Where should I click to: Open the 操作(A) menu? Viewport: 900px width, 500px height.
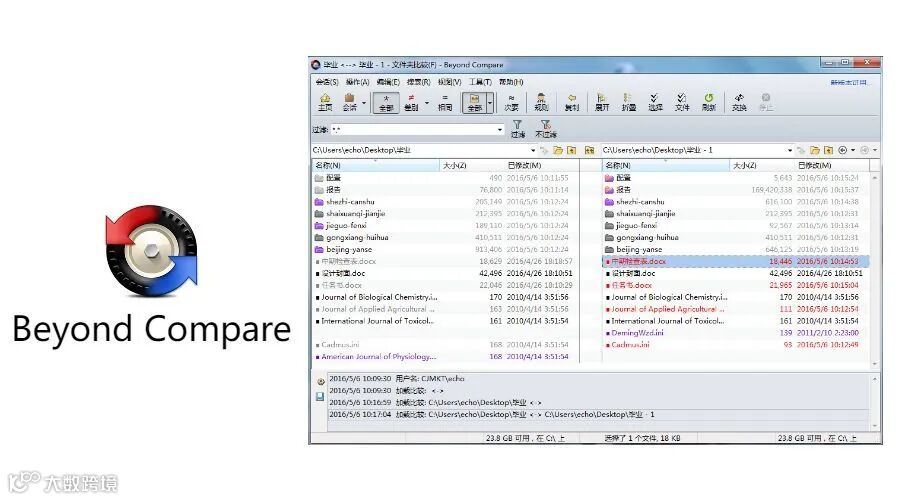tap(358, 82)
